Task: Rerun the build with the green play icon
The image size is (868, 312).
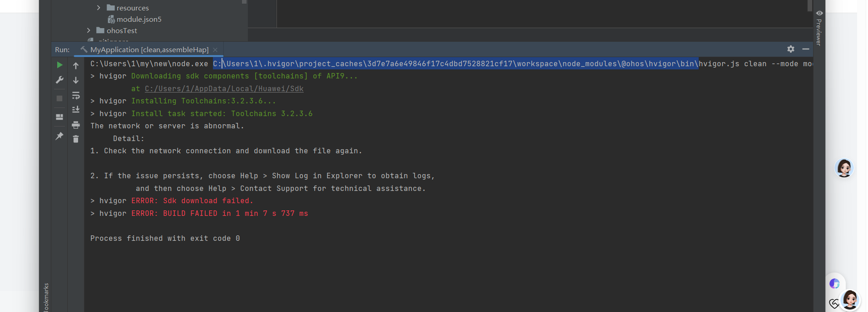Action: [59, 65]
